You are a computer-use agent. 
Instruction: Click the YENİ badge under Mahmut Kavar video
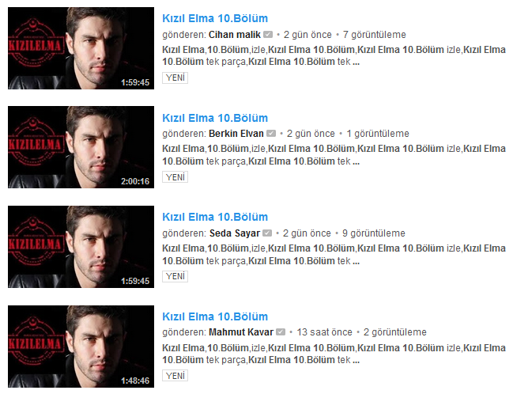pyautogui.click(x=175, y=376)
